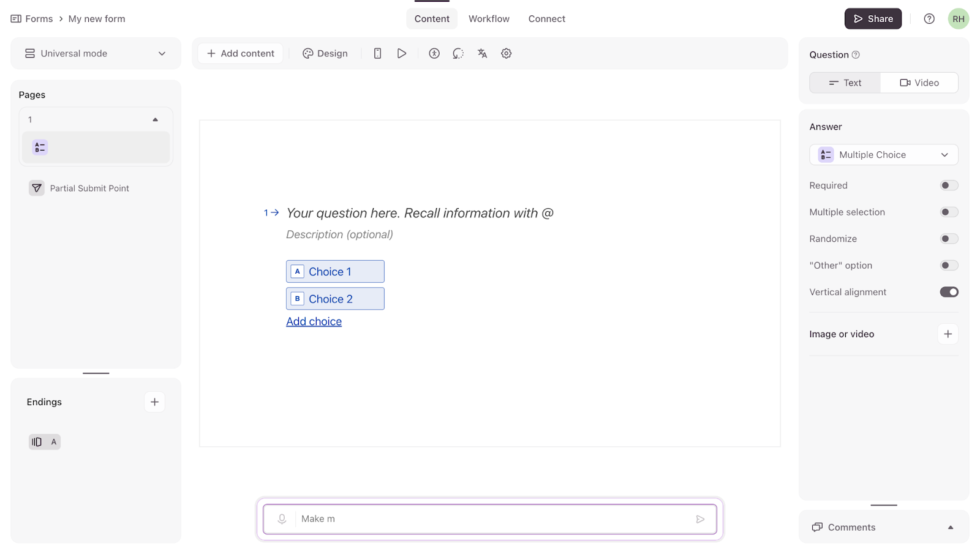Image resolution: width=980 pixels, height=554 pixels.
Task: Switch to the Workflow tab
Action: tap(489, 19)
